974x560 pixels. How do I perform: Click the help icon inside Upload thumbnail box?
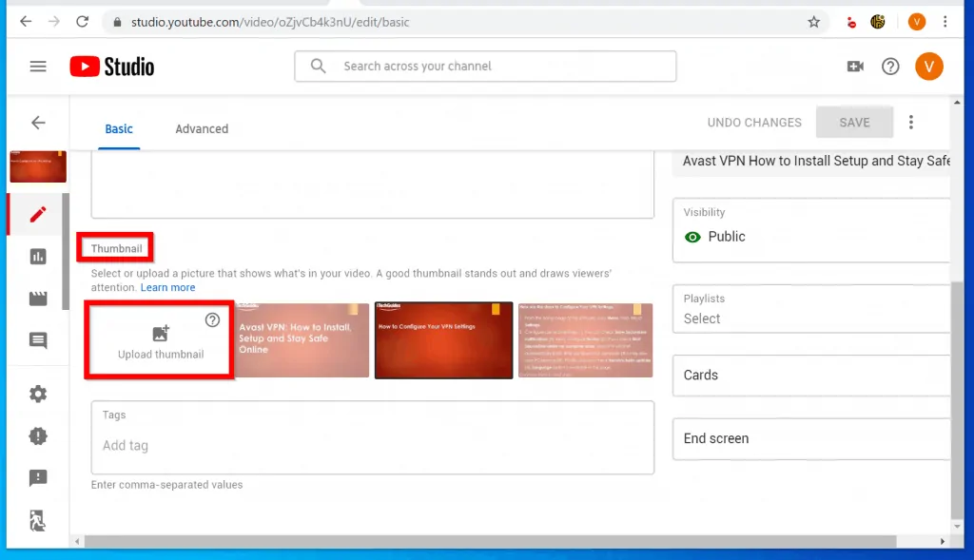pyautogui.click(x=212, y=320)
